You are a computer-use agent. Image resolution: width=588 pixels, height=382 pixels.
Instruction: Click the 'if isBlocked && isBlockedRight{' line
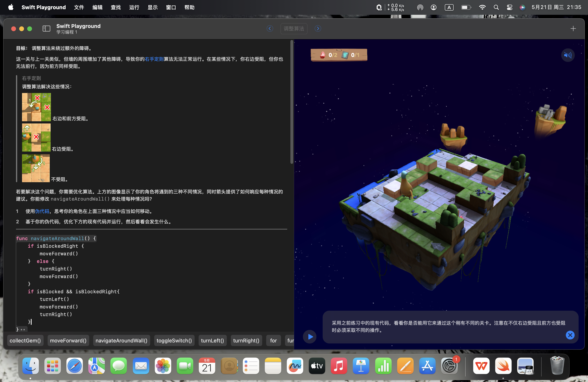click(74, 291)
